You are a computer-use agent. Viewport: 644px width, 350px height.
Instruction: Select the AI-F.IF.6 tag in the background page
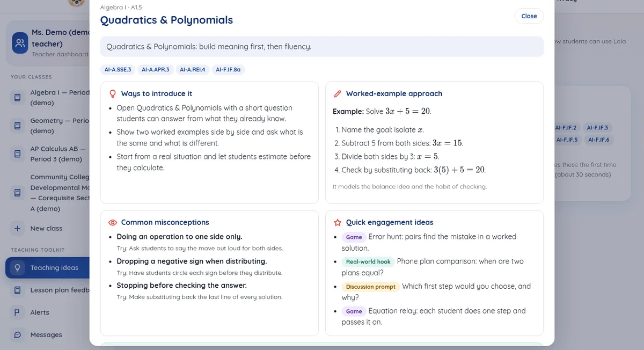(x=598, y=140)
